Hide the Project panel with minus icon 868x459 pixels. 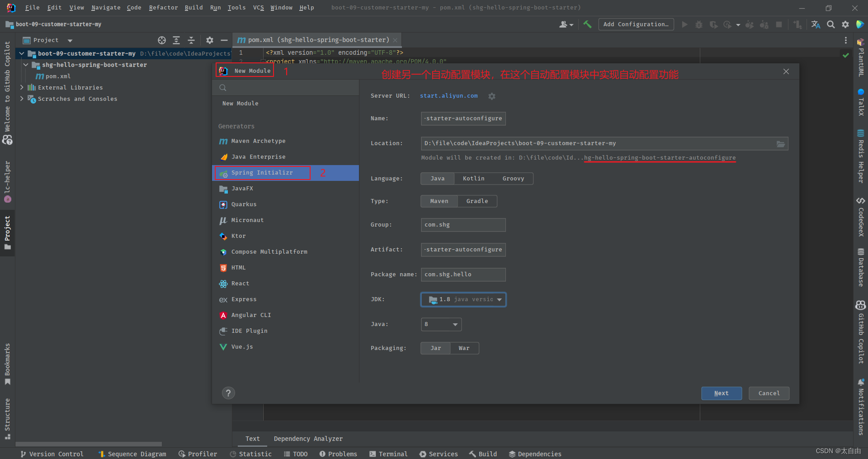pyautogui.click(x=224, y=40)
